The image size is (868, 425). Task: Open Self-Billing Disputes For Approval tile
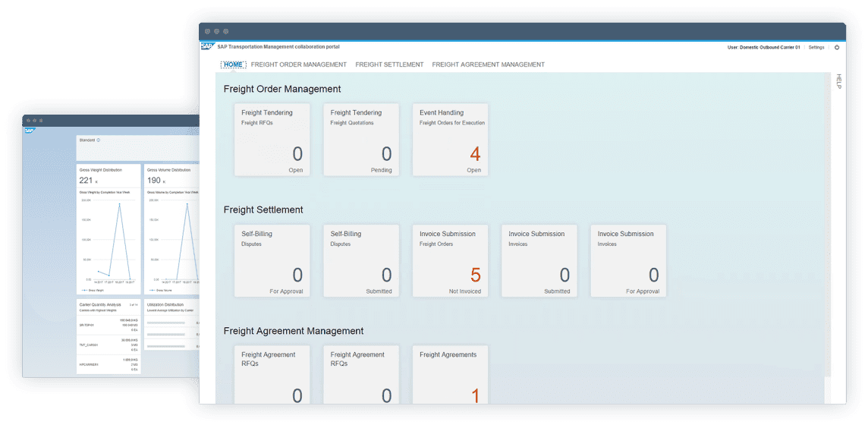272,260
